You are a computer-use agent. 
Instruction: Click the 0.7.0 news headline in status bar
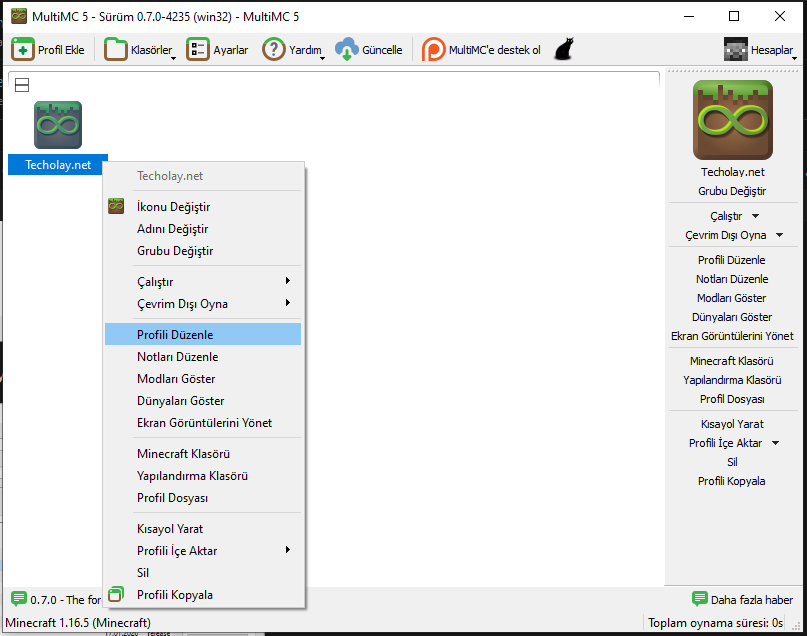pyautogui.click(x=66, y=599)
